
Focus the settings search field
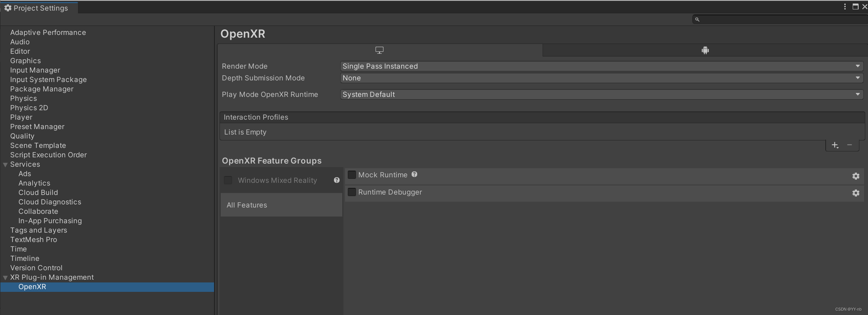pyautogui.click(x=780, y=19)
